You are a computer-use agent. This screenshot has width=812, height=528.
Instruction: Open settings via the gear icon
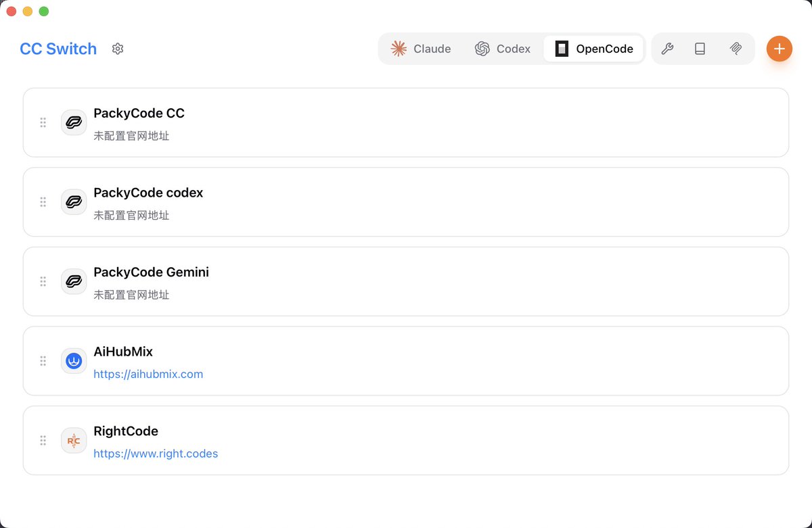tap(118, 49)
